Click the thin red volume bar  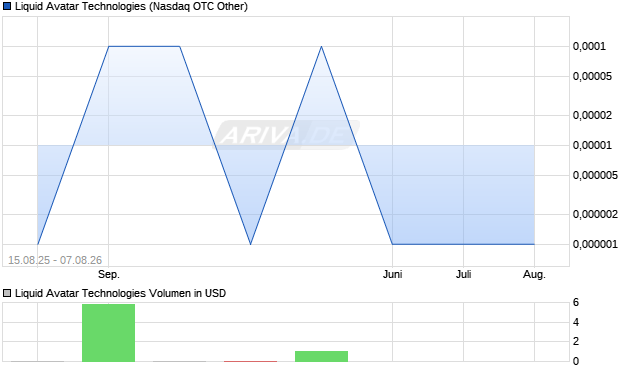tap(250, 361)
